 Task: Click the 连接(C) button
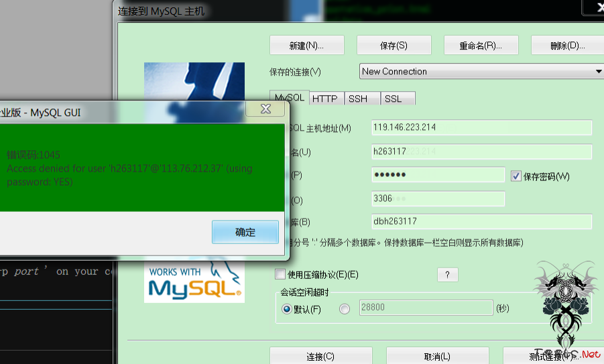(320, 357)
